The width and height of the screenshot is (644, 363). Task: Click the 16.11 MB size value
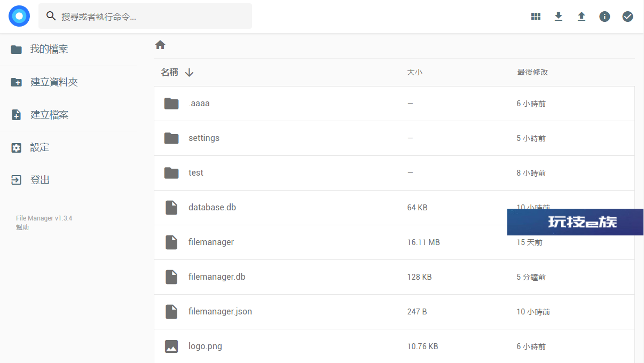(423, 242)
